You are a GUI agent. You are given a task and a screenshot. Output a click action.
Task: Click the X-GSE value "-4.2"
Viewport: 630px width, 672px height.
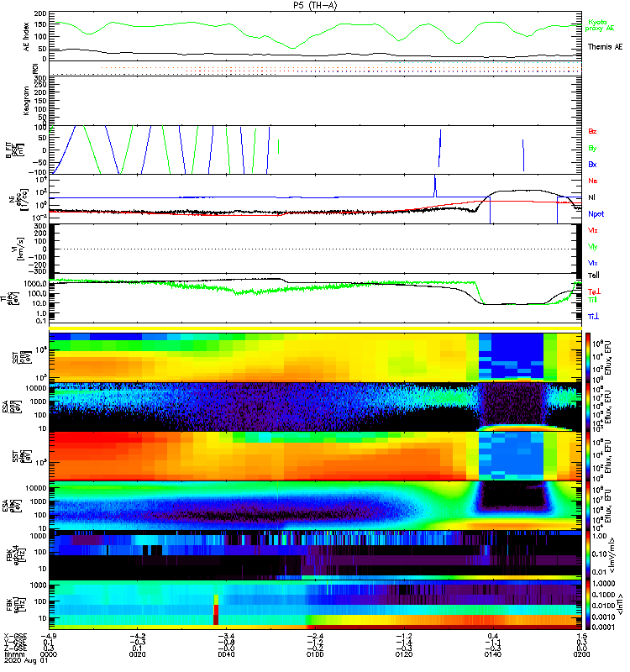tap(137, 637)
